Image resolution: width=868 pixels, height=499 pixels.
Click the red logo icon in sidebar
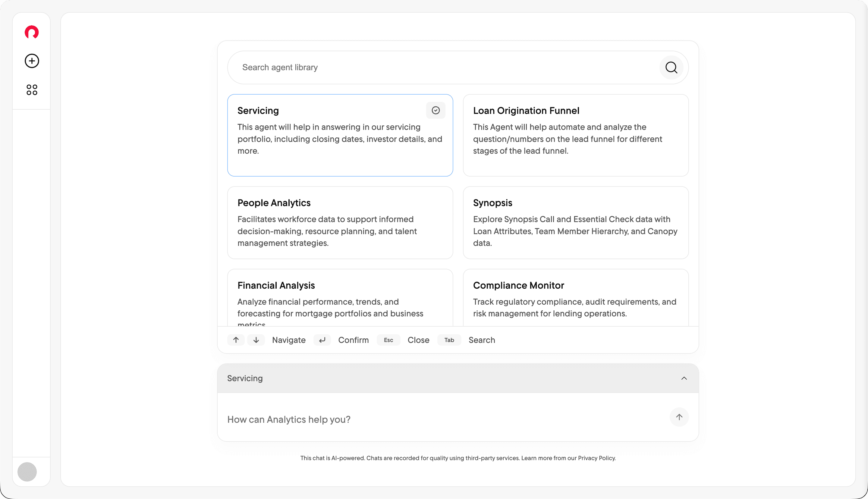coord(32,32)
